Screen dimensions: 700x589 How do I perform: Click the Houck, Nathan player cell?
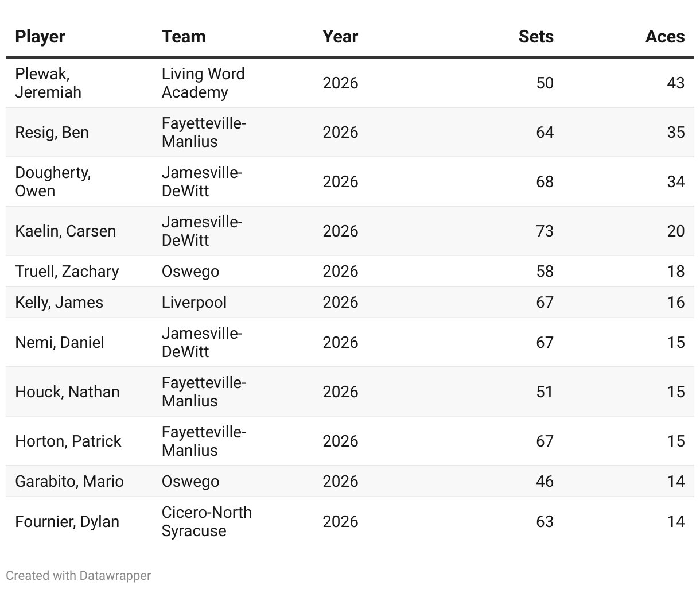click(x=68, y=392)
